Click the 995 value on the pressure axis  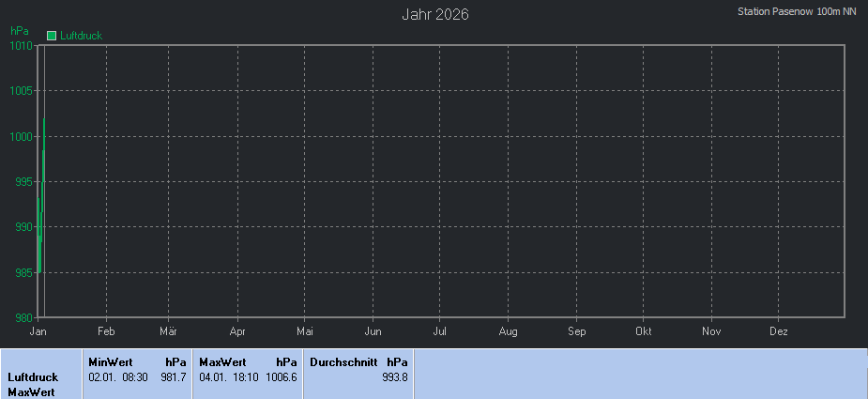coord(23,181)
